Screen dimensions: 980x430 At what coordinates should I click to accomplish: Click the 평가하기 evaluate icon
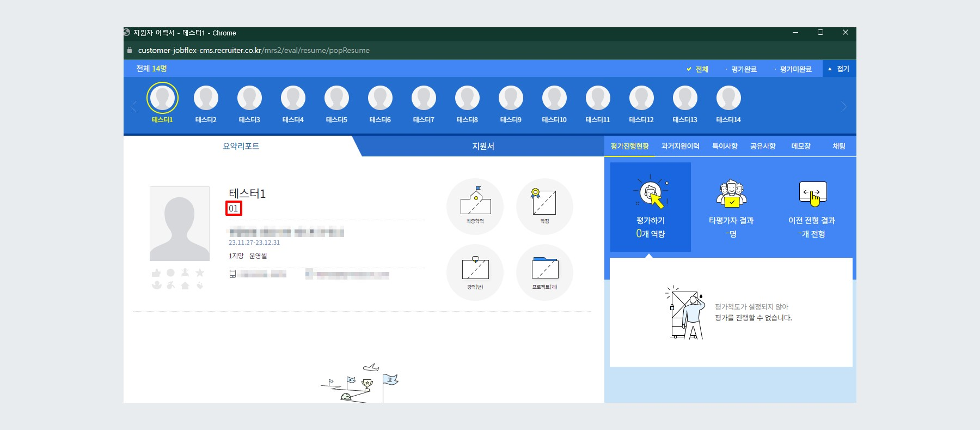click(x=651, y=192)
